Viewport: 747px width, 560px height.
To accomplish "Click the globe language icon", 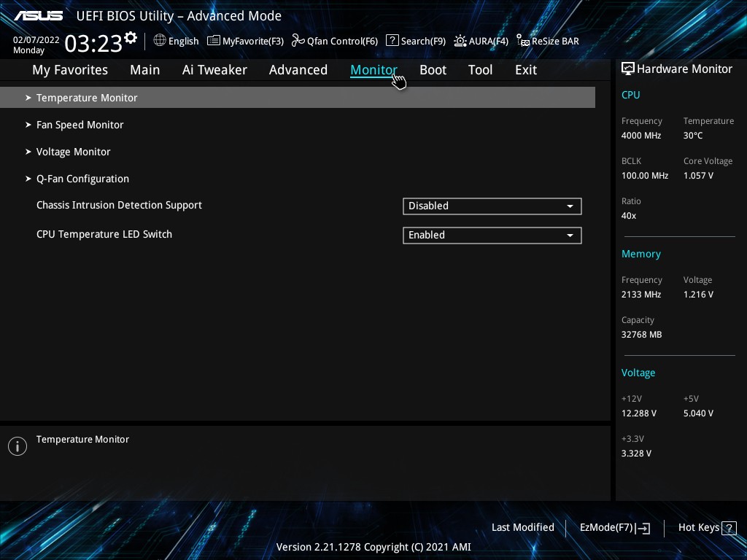I will 160,41.
